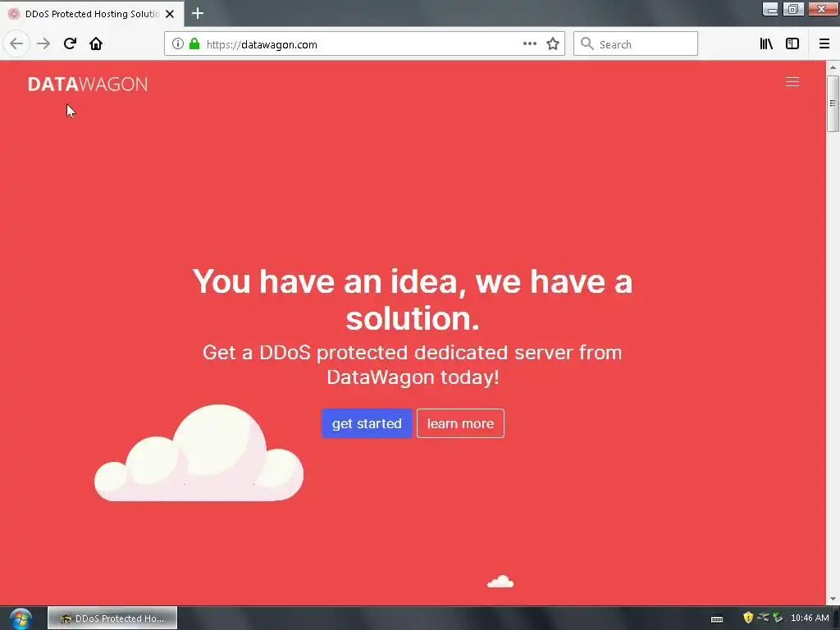Click the headline 'You have an idea, we have a solution.'

pos(413,299)
